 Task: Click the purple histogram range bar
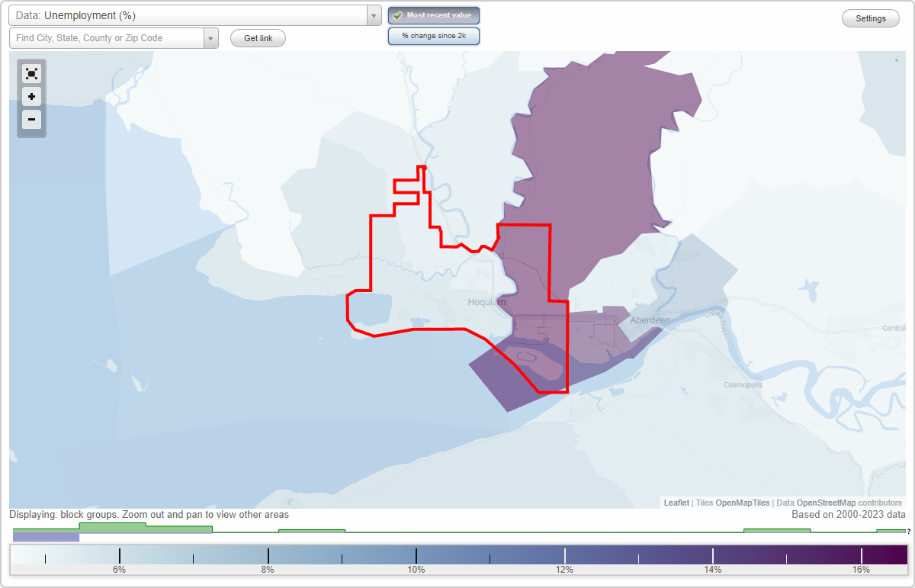tap(46, 537)
